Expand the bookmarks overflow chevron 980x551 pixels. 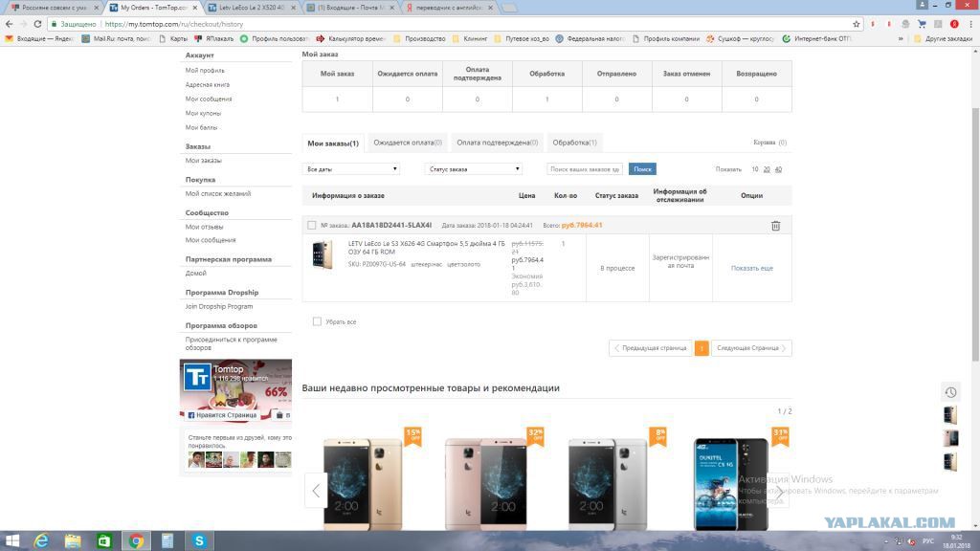[901, 38]
